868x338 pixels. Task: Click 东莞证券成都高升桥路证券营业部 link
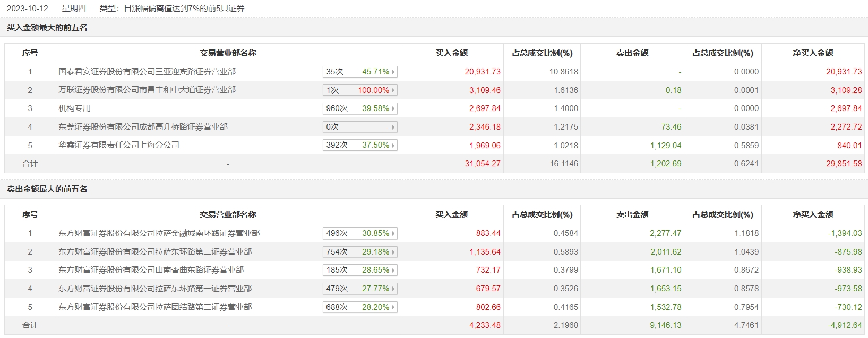(x=143, y=127)
